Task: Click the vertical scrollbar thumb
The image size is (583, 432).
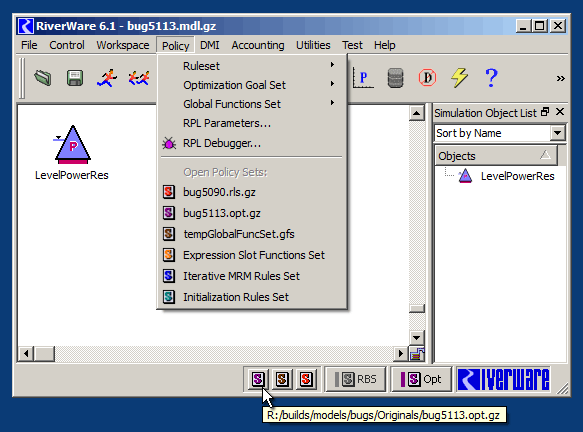Action: [417, 308]
